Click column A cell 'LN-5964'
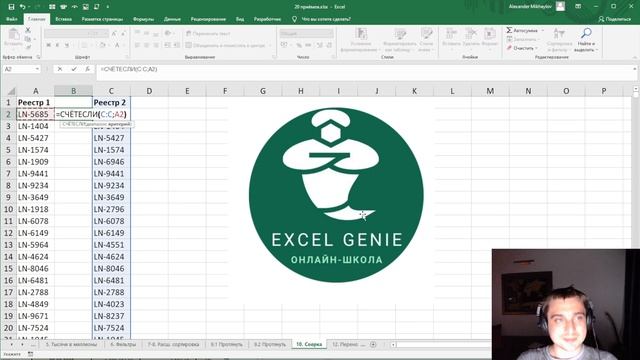The image size is (640, 360). tap(36, 245)
